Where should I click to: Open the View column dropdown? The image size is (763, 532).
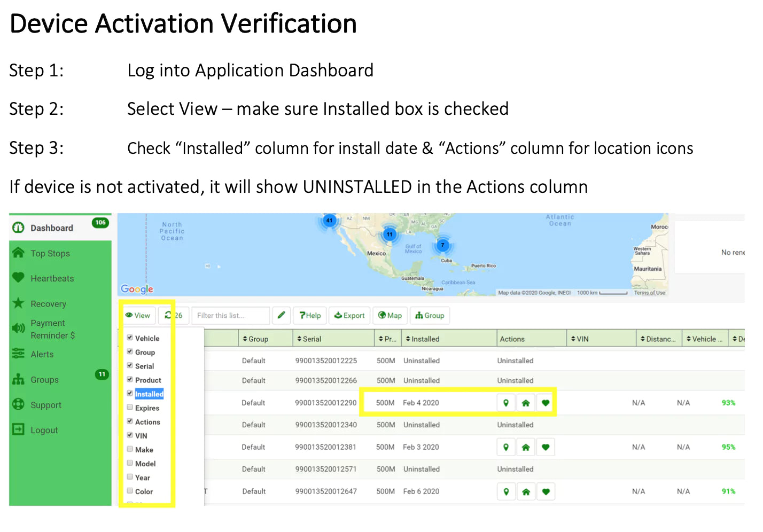[138, 315]
